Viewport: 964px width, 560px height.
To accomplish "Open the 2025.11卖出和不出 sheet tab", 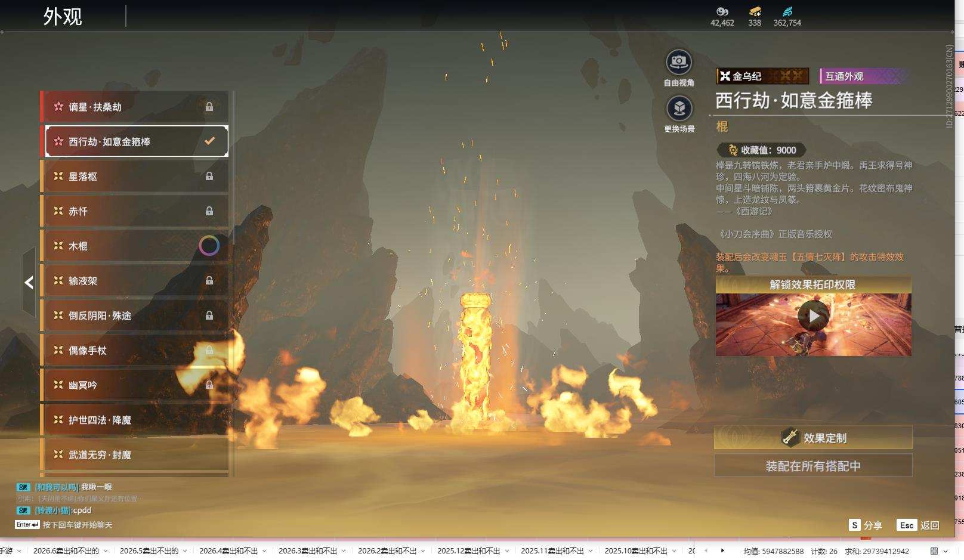I will click(552, 550).
